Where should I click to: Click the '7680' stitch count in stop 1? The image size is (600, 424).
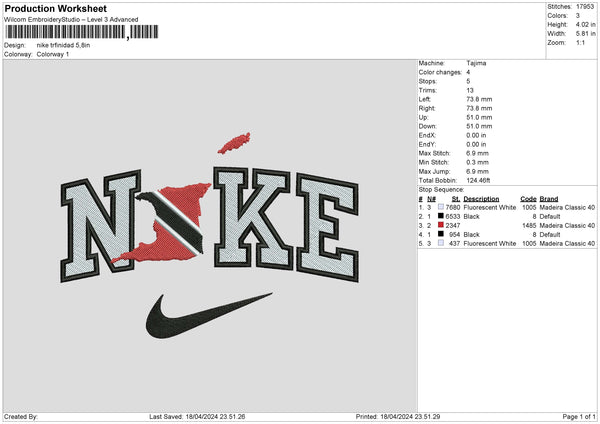point(453,207)
